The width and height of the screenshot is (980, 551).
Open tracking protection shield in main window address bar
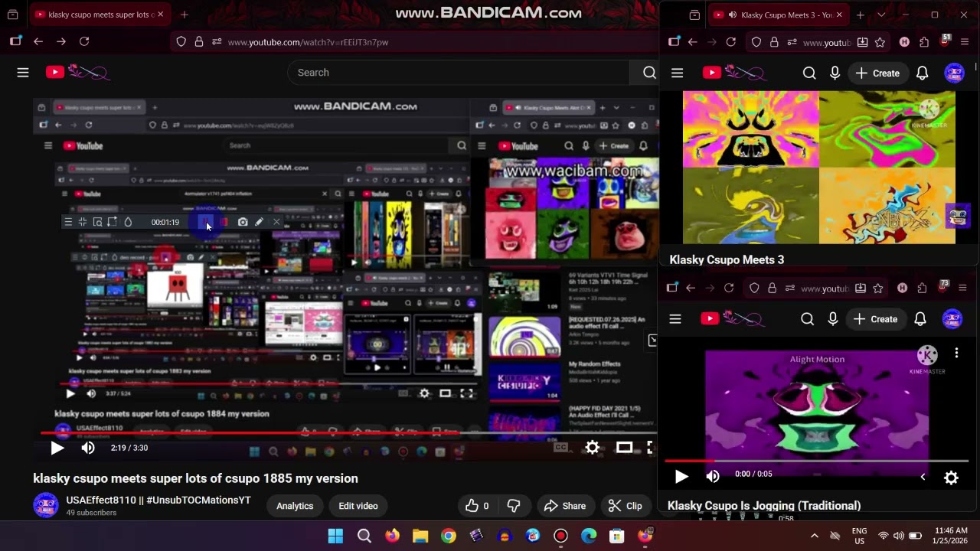[181, 42]
